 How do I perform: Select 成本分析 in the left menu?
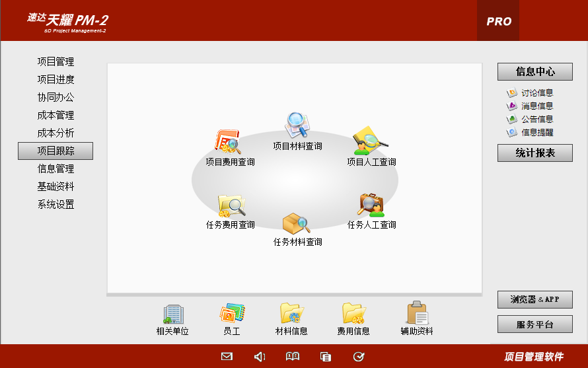55,133
